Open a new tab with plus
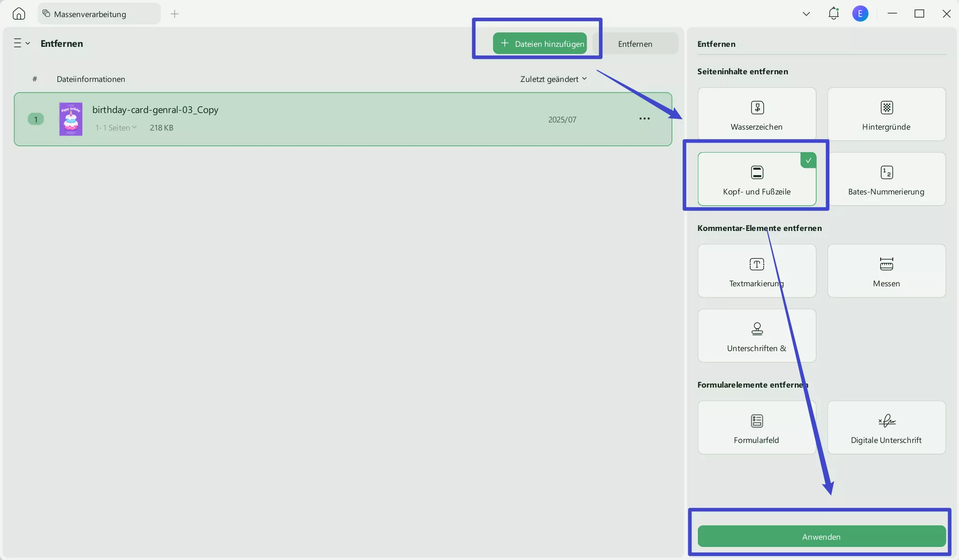This screenshot has width=959, height=560. point(175,14)
